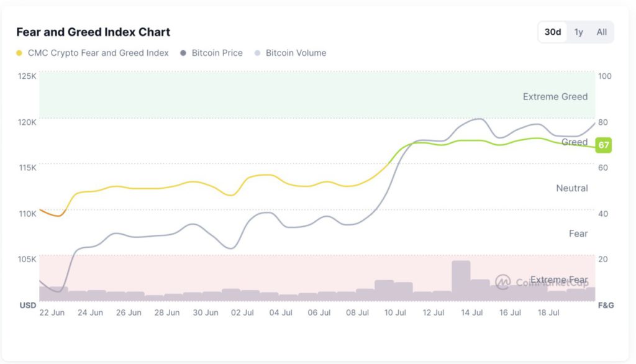The image size is (636, 364).
Task: Show the All time range view
Action: [602, 32]
